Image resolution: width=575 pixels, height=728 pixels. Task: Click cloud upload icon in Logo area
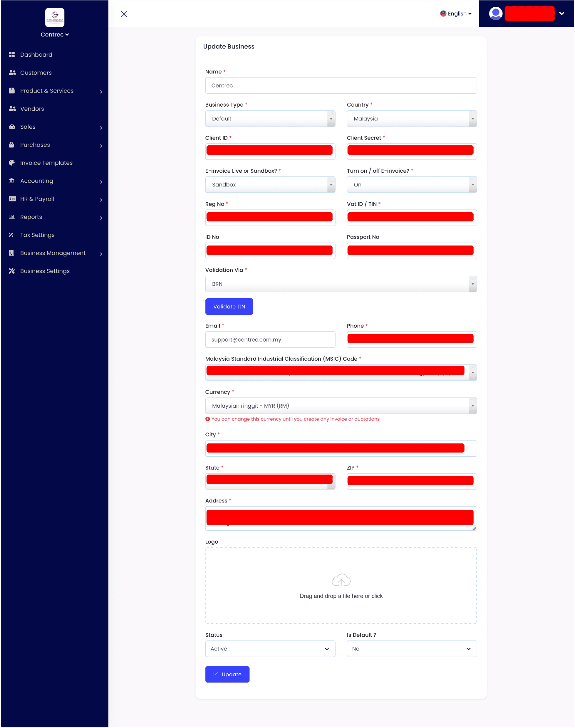click(x=341, y=580)
